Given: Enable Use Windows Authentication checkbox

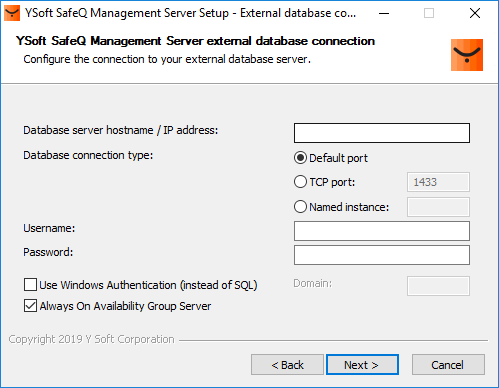Looking at the screenshot, I should pyautogui.click(x=30, y=285).
